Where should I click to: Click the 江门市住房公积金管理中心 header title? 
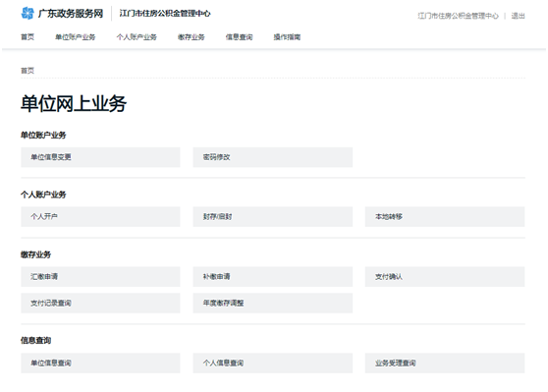[x=165, y=14]
